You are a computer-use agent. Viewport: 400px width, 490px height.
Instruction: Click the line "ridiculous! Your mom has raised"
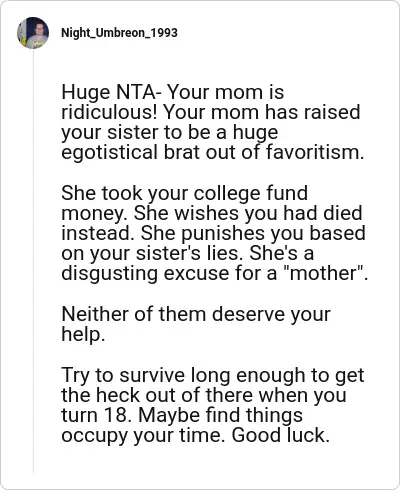211,112
